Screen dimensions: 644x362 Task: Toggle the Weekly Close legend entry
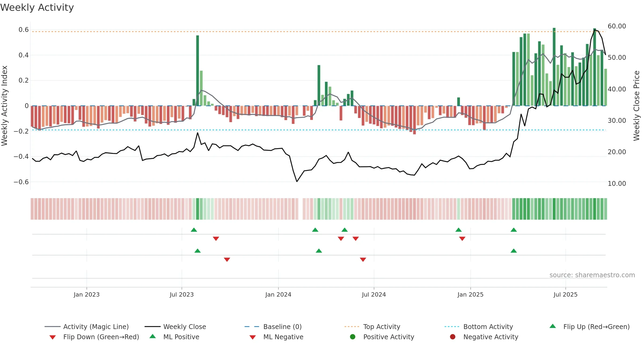[175, 327]
